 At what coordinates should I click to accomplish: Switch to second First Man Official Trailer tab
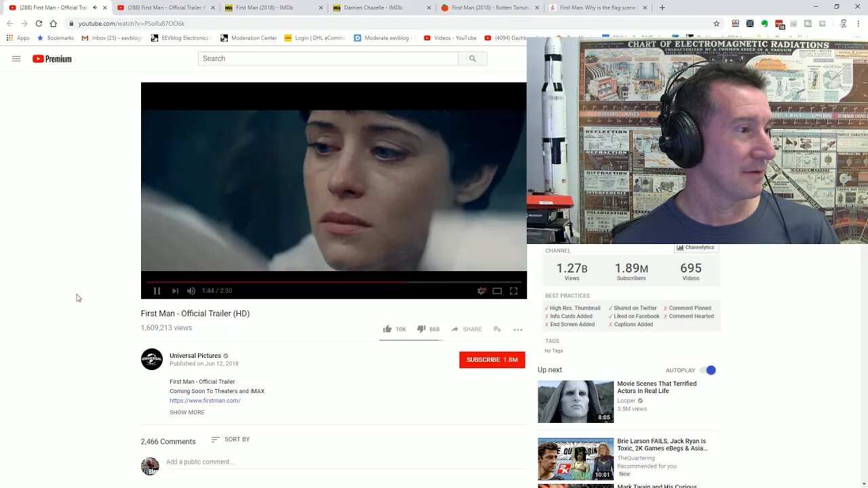coord(166,7)
